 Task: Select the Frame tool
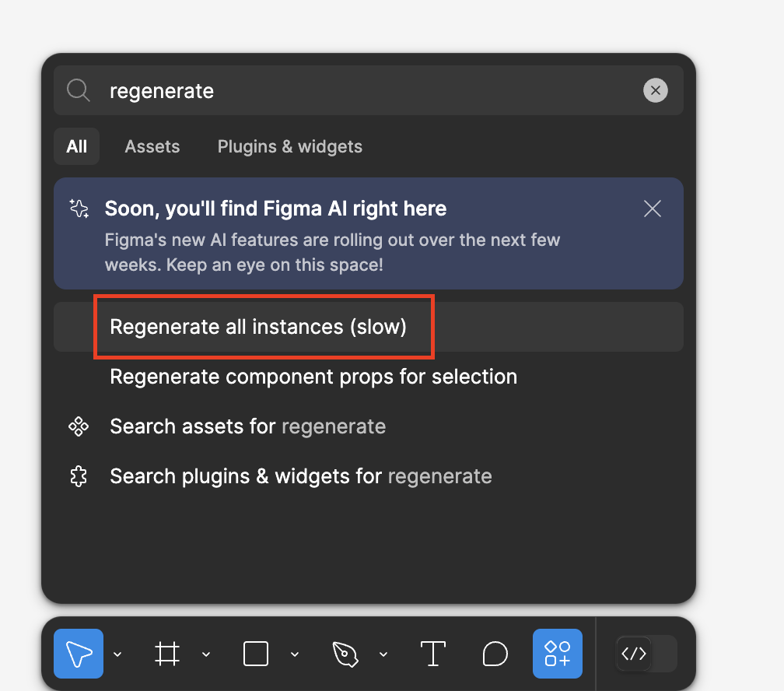click(x=168, y=654)
